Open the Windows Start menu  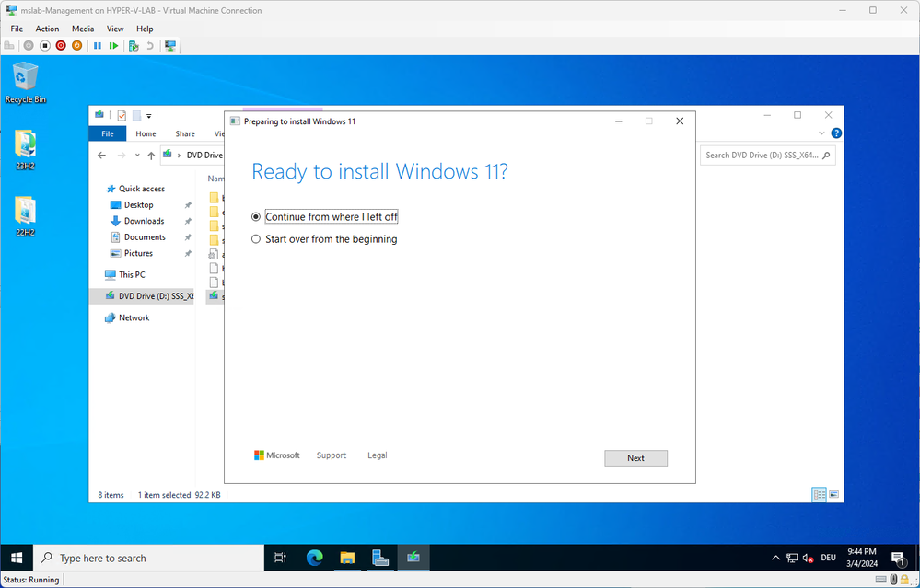point(17,559)
